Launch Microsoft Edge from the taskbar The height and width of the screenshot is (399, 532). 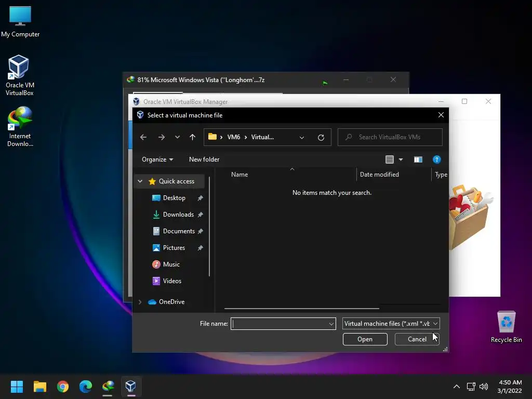coord(86,387)
